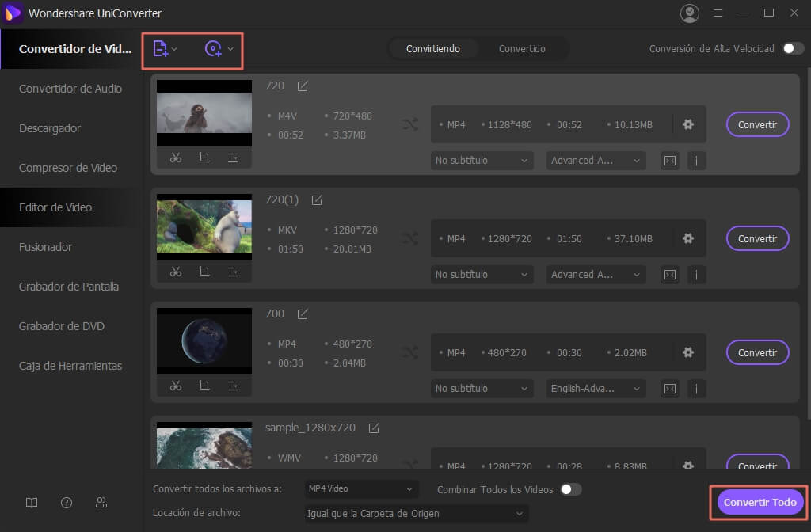Enable Conversión de Alta Velocidad

point(792,48)
